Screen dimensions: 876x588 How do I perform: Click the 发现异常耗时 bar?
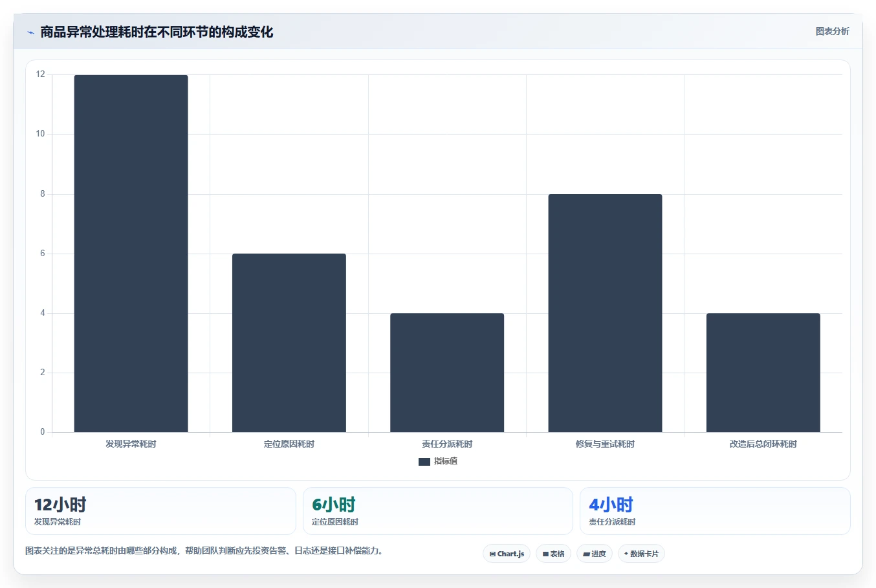131,254
